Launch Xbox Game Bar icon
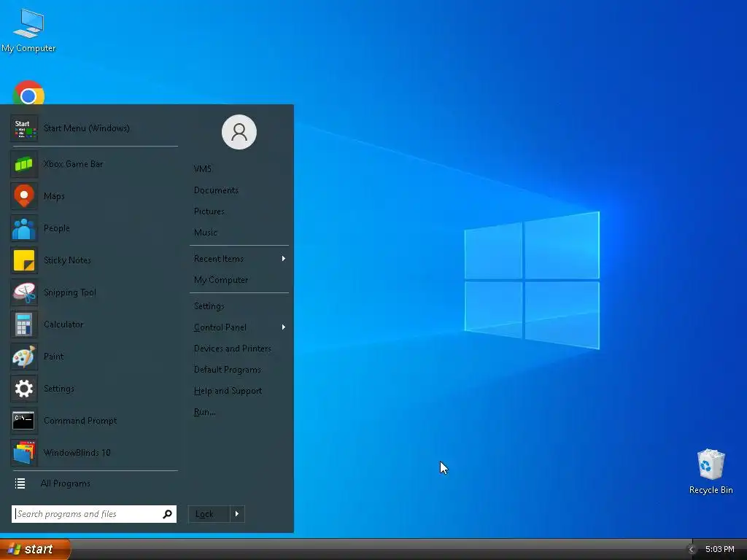747x560 pixels. click(x=24, y=164)
